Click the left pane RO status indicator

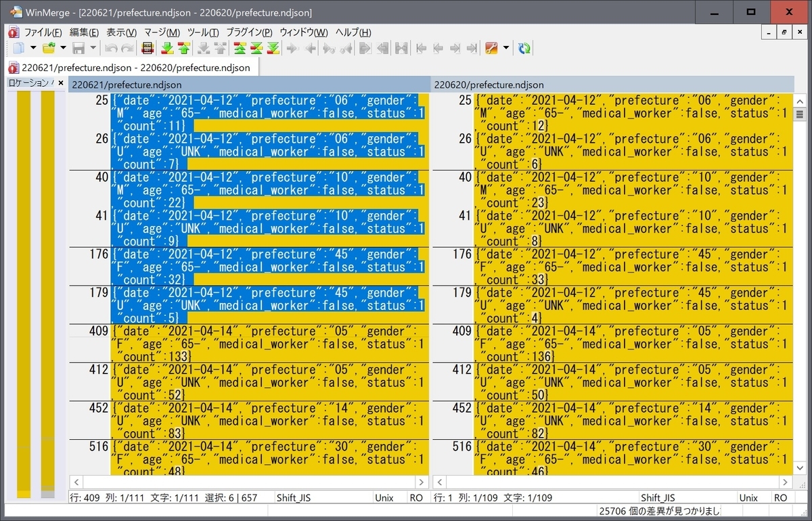click(x=416, y=497)
